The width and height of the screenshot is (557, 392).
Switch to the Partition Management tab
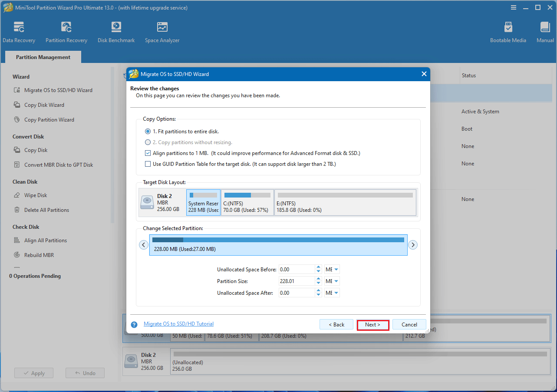coord(43,57)
